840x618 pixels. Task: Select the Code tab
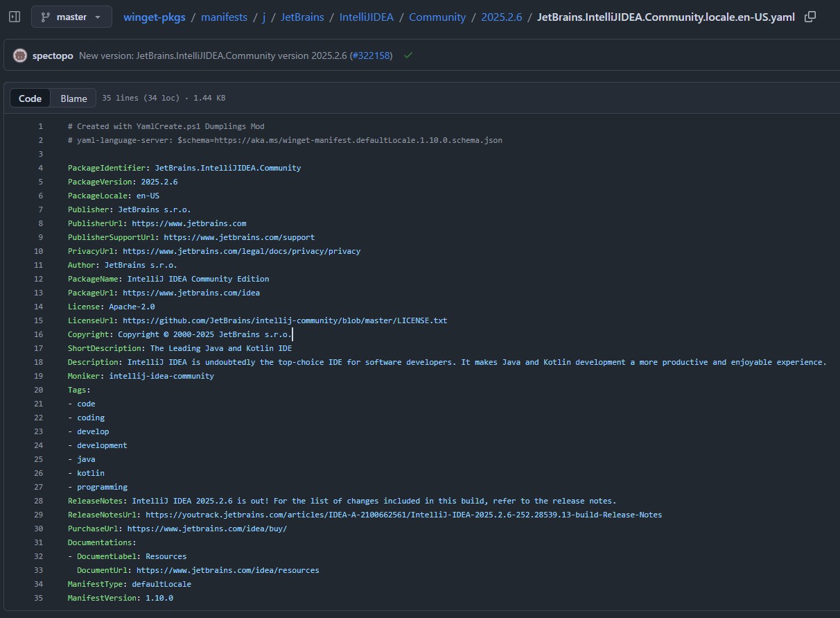coord(30,98)
